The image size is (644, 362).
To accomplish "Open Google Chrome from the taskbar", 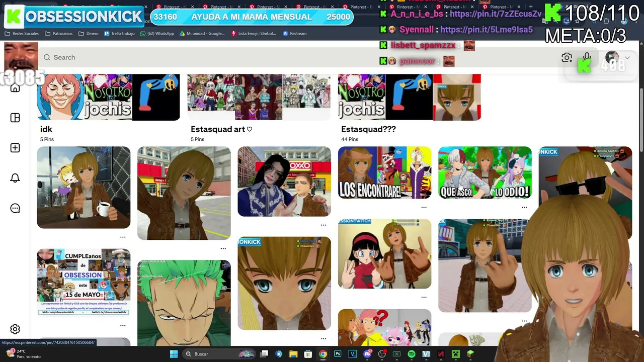I will (x=323, y=354).
